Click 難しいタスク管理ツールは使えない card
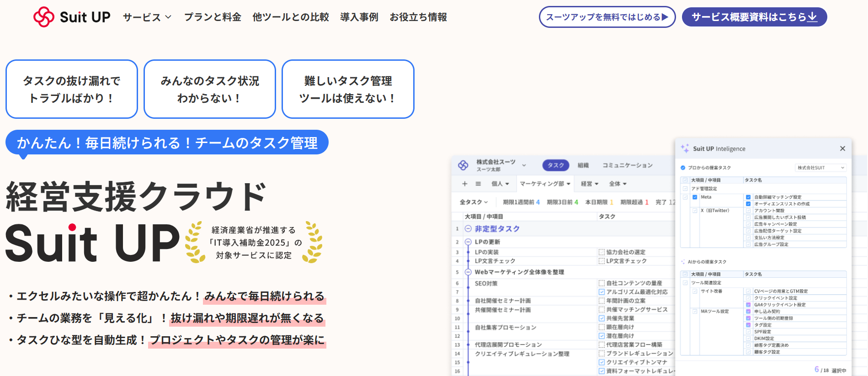 click(348, 89)
